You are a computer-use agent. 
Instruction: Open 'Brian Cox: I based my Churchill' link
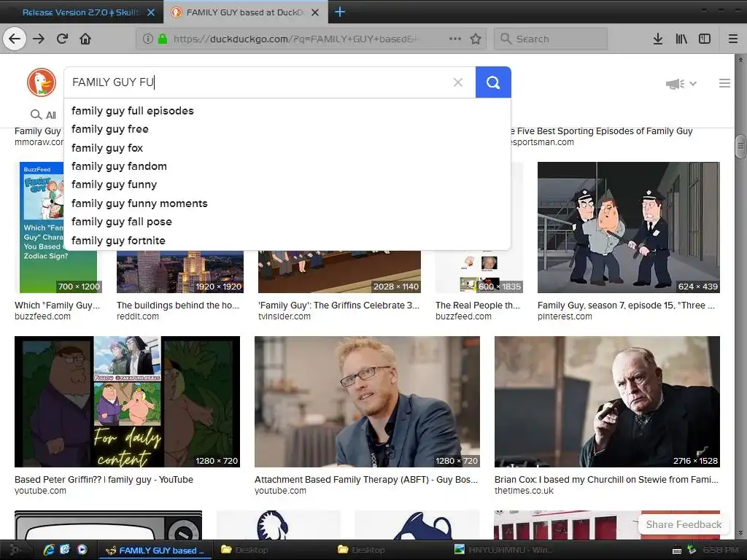pyautogui.click(x=606, y=480)
